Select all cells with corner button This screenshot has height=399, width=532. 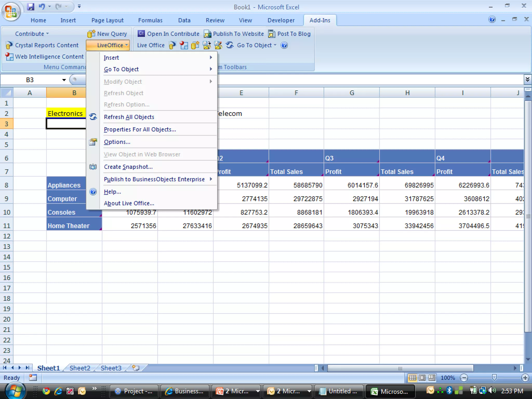tap(7, 93)
